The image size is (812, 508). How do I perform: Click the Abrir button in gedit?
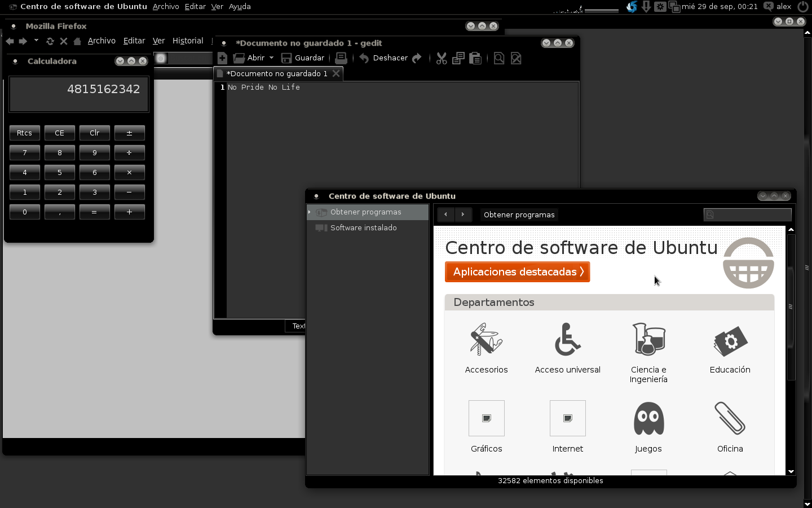pyautogui.click(x=249, y=58)
